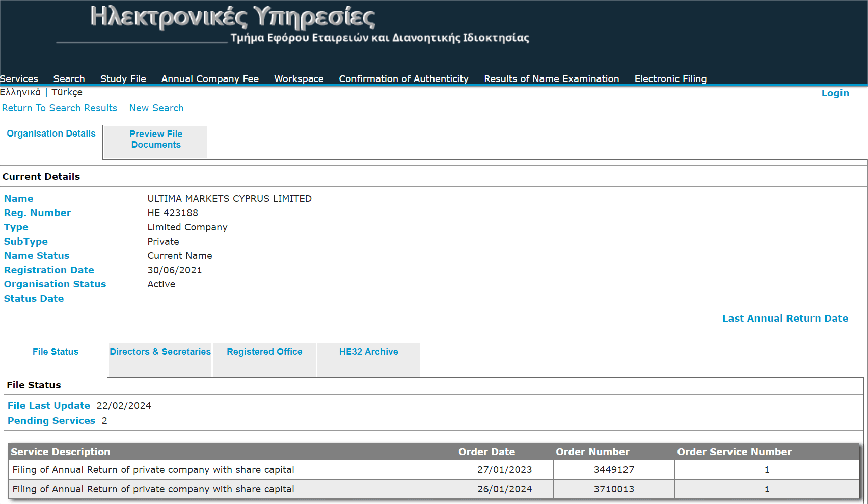Viewport: 868px width, 504px height.
Task: Click the Annual Return service row dated 26/01/2024
Action: [x=433, y=489]
